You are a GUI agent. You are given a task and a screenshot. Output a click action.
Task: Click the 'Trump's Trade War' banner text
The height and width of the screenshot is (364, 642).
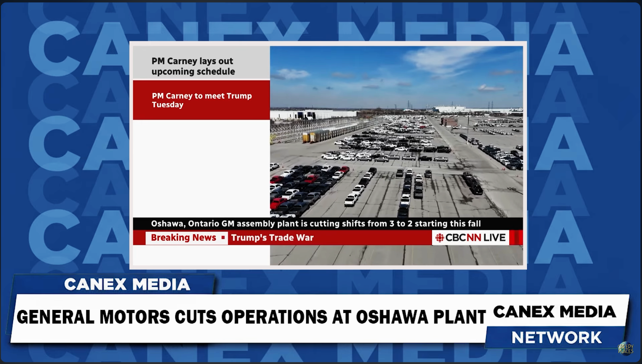pos(272,238)
